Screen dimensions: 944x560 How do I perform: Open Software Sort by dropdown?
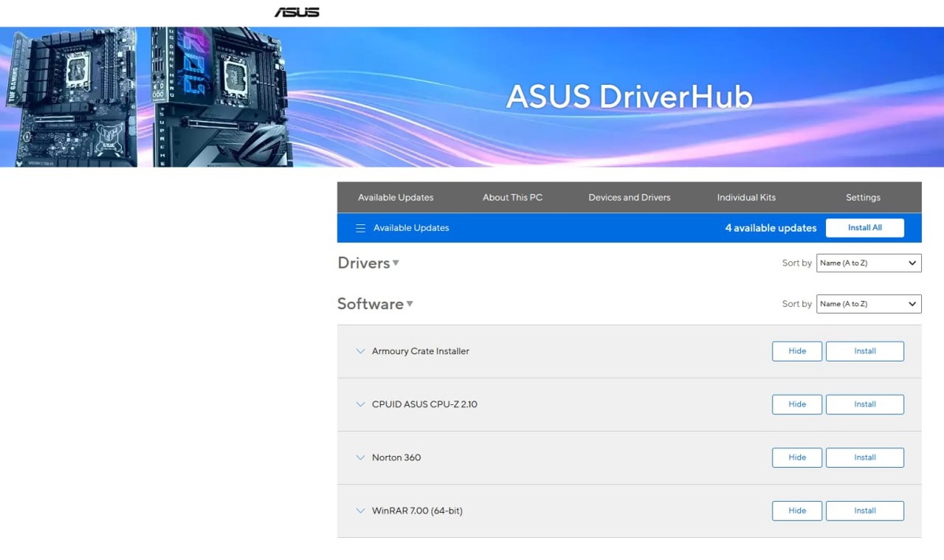pos(868,304)
